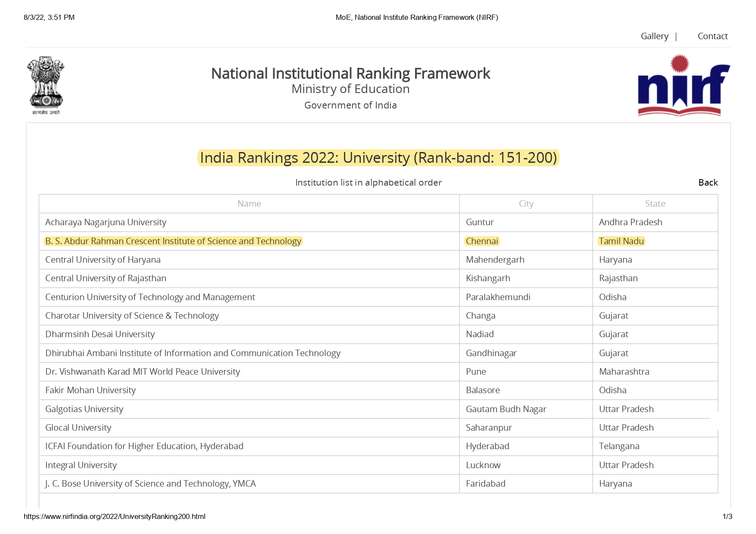The width and height of the screenshot is (756, 534).
Task: Click the NIRF logo on the right
Action: [684, 86]
